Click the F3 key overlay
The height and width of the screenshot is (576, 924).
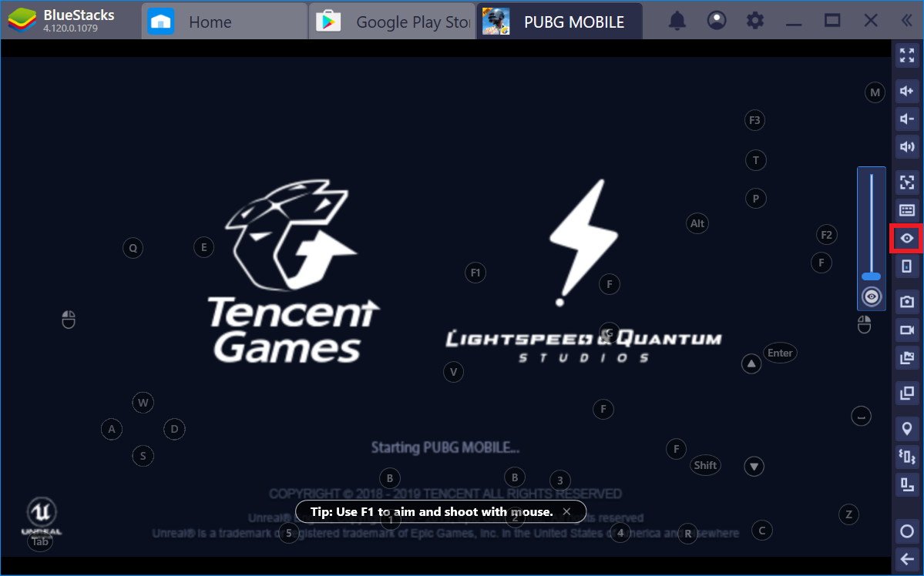[x=754, y=120]
